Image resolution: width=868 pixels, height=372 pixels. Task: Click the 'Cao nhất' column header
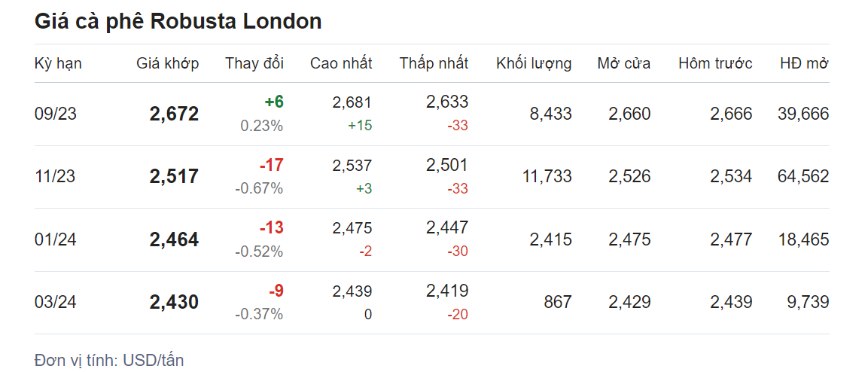(341, 63)
